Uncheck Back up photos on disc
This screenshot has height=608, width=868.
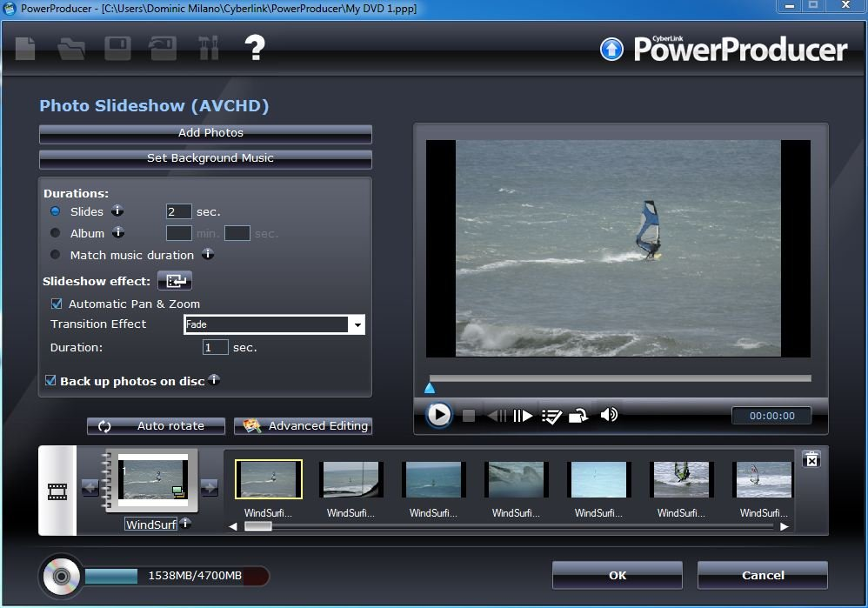(x=50, y=381)
